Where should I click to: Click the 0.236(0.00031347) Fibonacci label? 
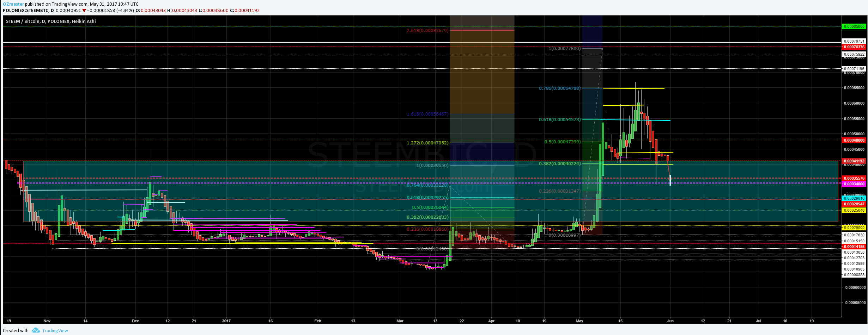(559, 191)
